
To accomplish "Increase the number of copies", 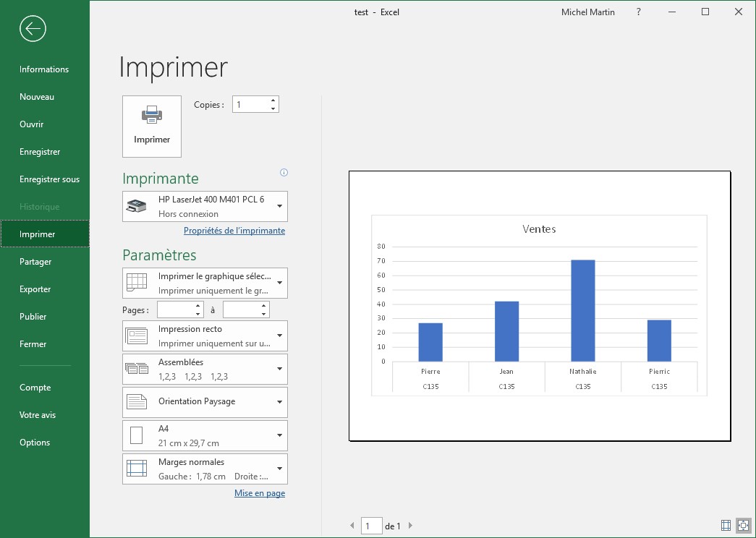I will pos(273,101).
